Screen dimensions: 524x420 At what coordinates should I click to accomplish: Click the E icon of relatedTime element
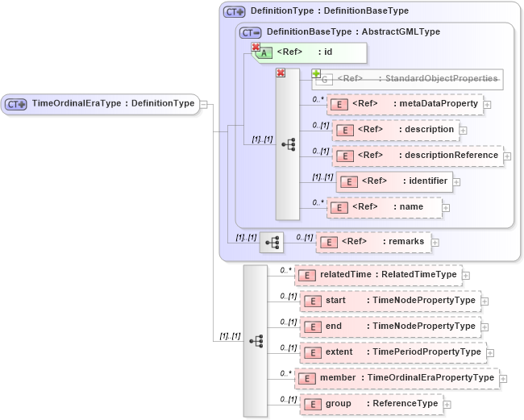(307, 276)
